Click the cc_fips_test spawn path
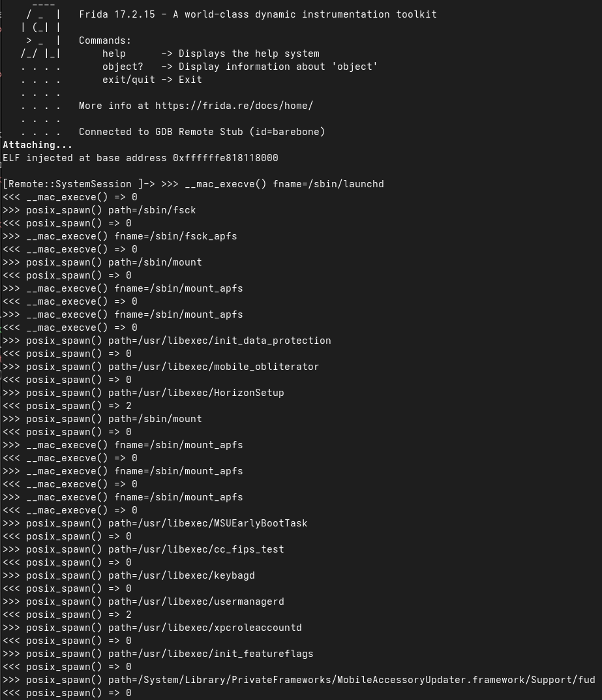Viewport: 602px width, 700px height. pos(196,549)
